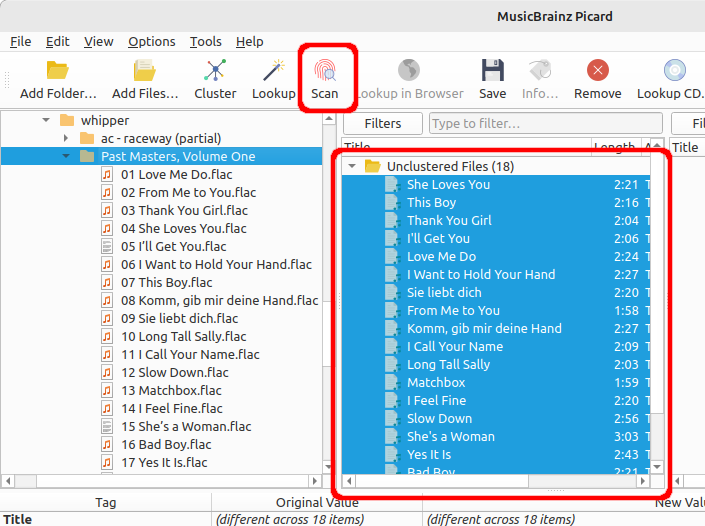Expand the ac - raceway (partial) folder

click(x=66, y=138)
